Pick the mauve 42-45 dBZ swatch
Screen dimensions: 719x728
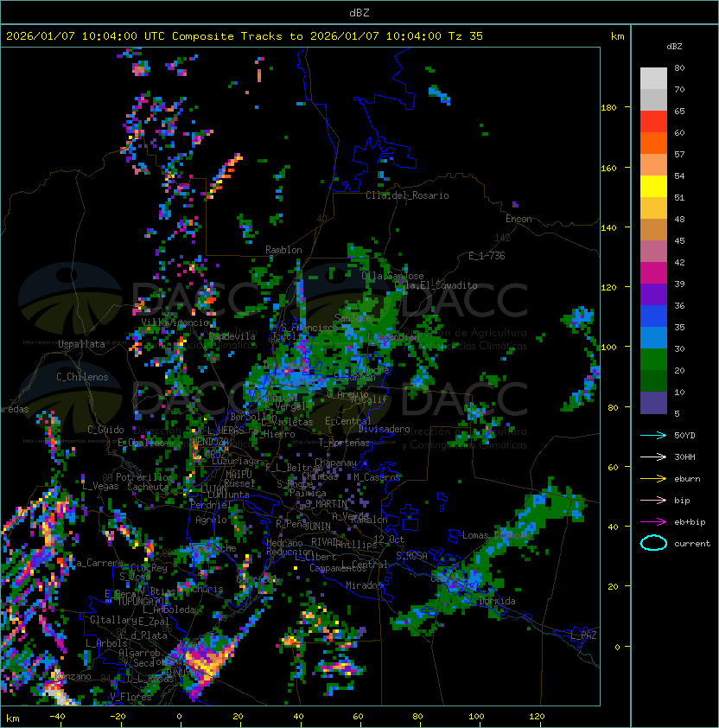[653, 252]
